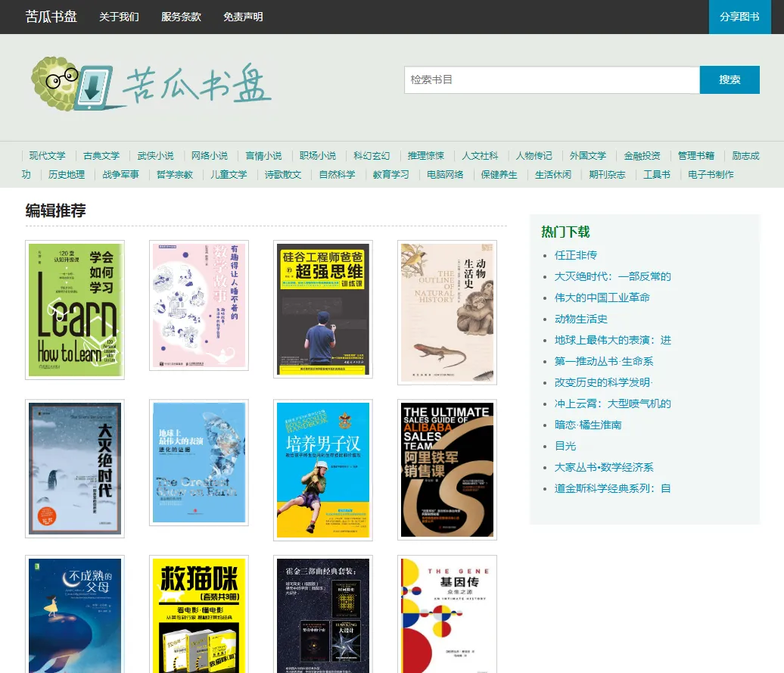
Task: Open 服务条款 in the top navigation
Action: pos(181,17)
